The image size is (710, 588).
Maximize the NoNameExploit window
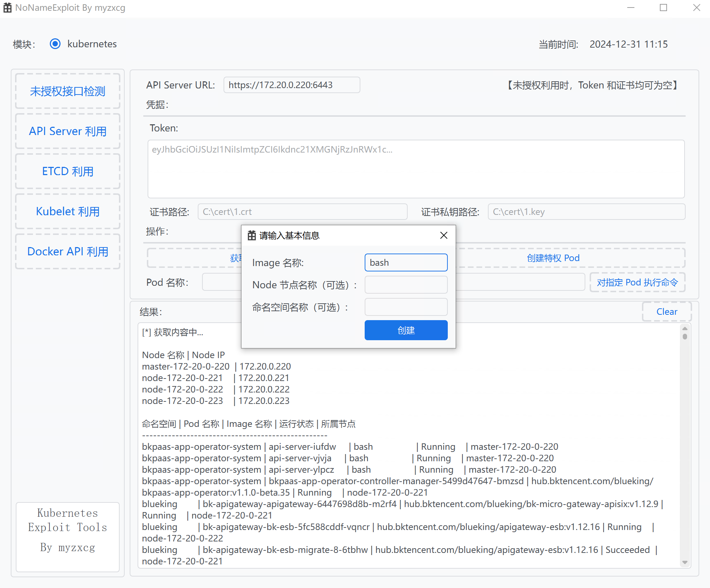pos(663,8)
